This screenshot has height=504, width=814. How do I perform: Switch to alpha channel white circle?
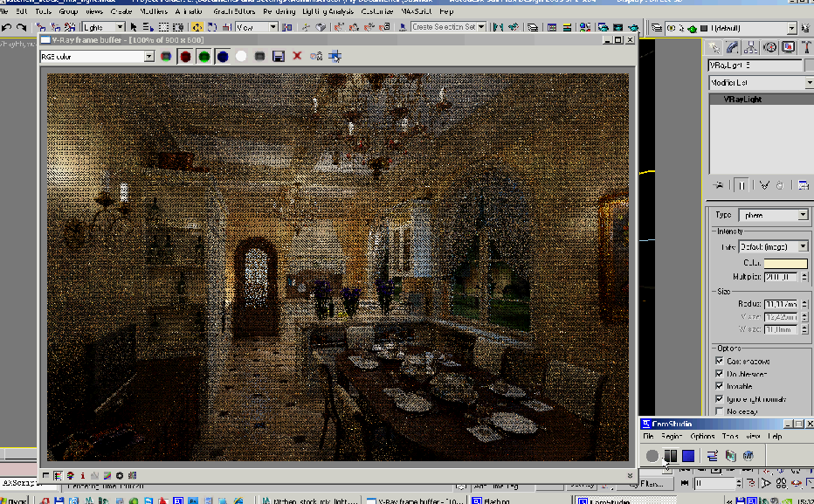pos(241,56)
